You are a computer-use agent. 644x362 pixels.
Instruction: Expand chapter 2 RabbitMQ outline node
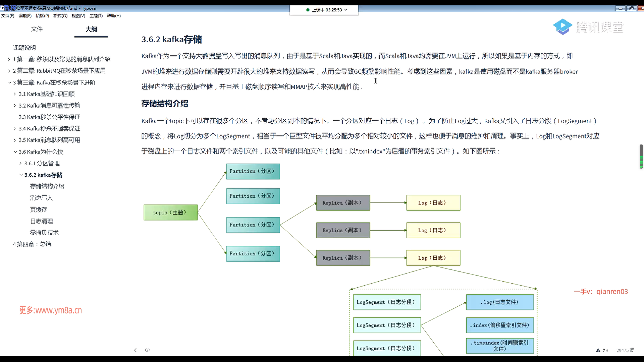(x=9, y=71)
